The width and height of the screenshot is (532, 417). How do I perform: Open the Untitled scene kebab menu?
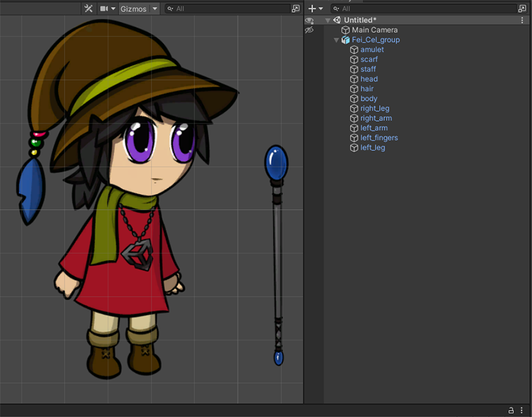(x=522, y=20)
